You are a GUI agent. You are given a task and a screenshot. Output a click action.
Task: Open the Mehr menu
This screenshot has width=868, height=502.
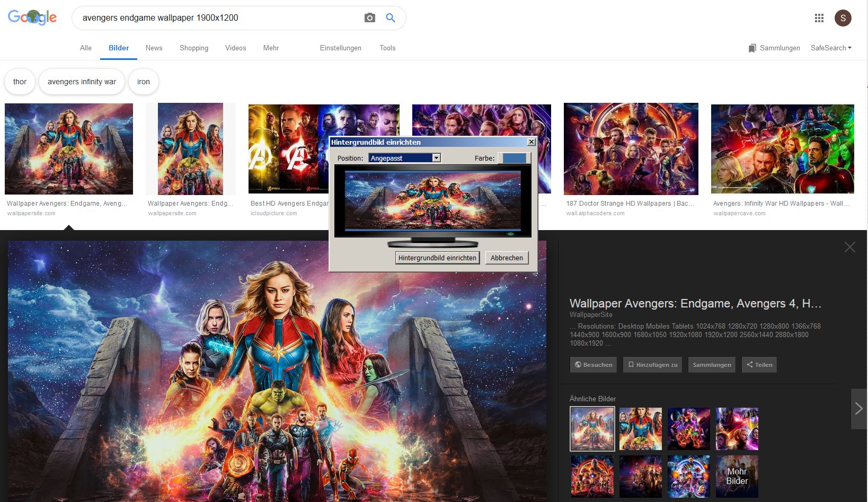pos(271,48)
